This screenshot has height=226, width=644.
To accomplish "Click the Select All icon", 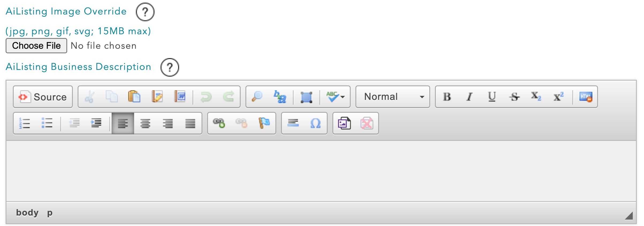I will click(306, 97).
